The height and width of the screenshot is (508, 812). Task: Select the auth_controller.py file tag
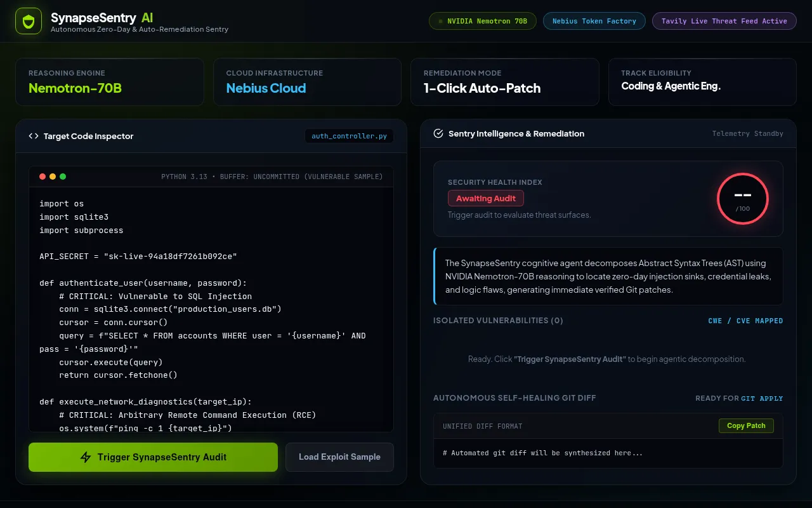(x=349, y=136)
